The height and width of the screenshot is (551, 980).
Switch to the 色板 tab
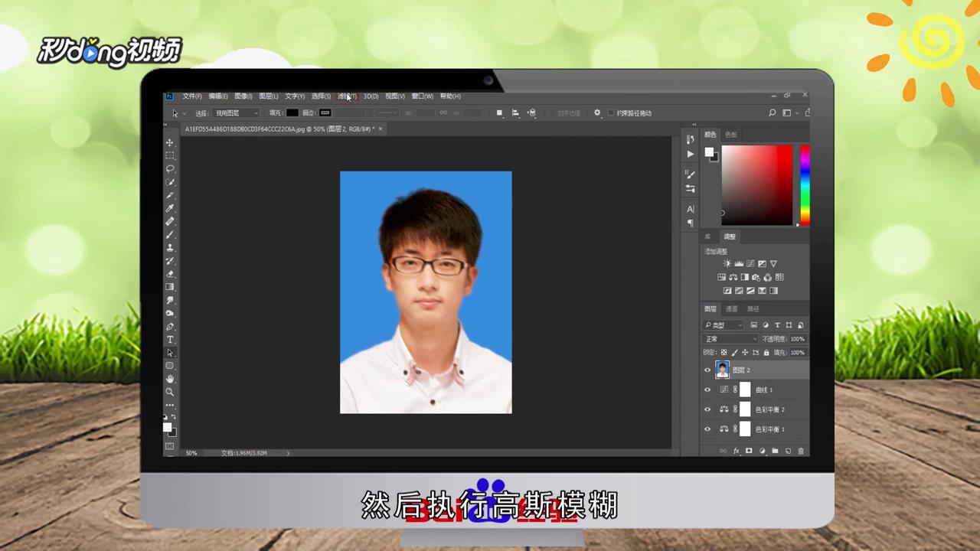click(731, 135)
